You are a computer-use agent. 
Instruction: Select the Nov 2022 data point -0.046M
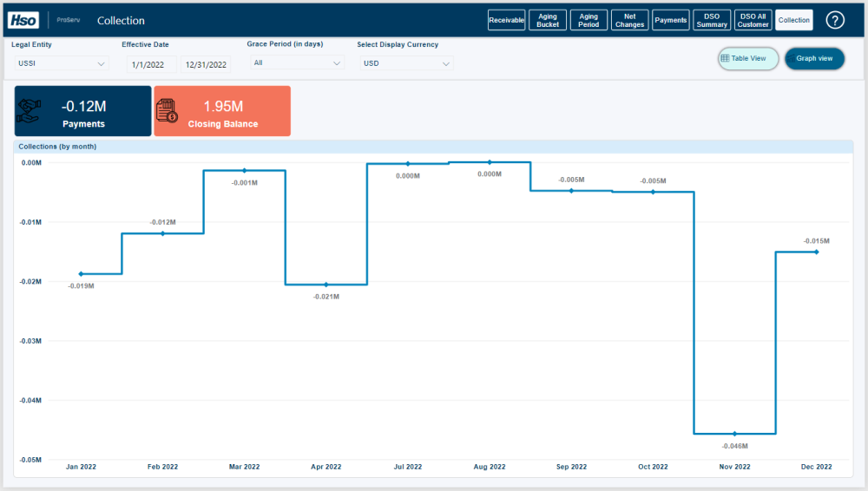(x=734, y=434)
